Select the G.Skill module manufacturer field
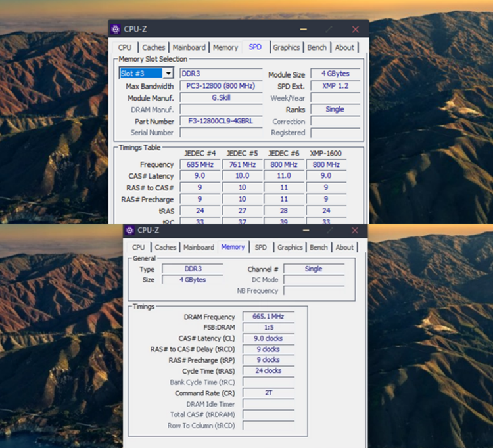This screenshot has height=448, width=493. [221, 98]
